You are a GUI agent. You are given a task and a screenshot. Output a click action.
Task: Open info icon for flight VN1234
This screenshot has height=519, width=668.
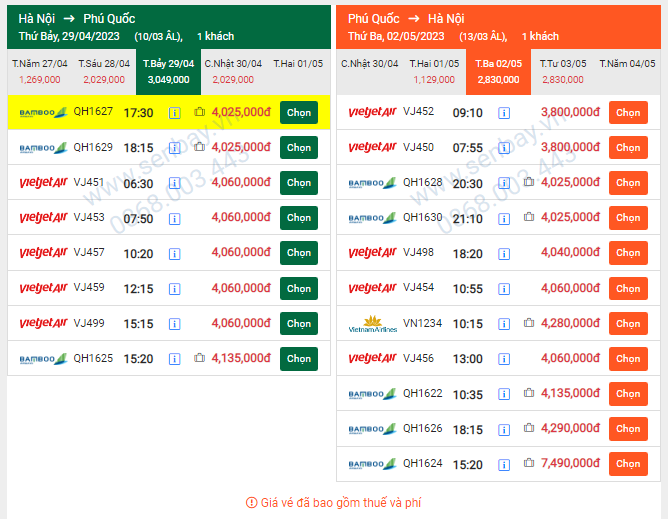point(504,324)
